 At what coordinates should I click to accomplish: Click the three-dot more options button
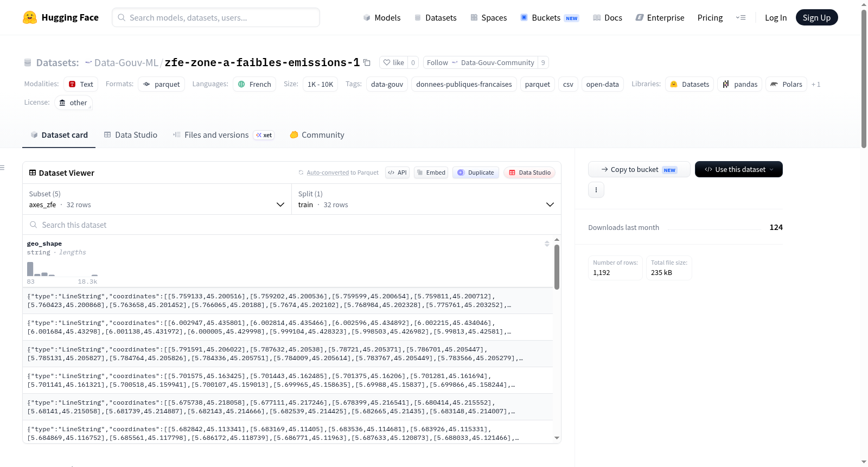pos(596,190)
